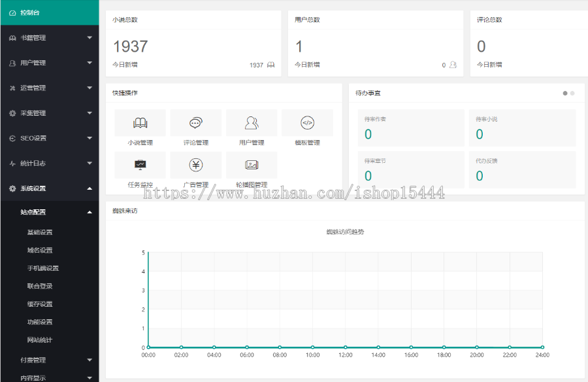Open the 代办反馈 pending count card
The width and height of the screenshot is (588, 382).
[523, 169]
